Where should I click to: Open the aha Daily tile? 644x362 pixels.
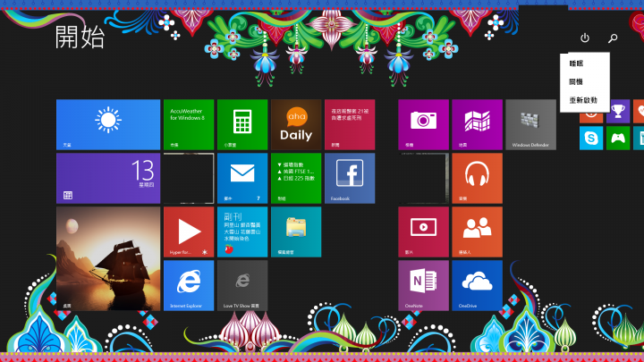(x=296, y=125)
